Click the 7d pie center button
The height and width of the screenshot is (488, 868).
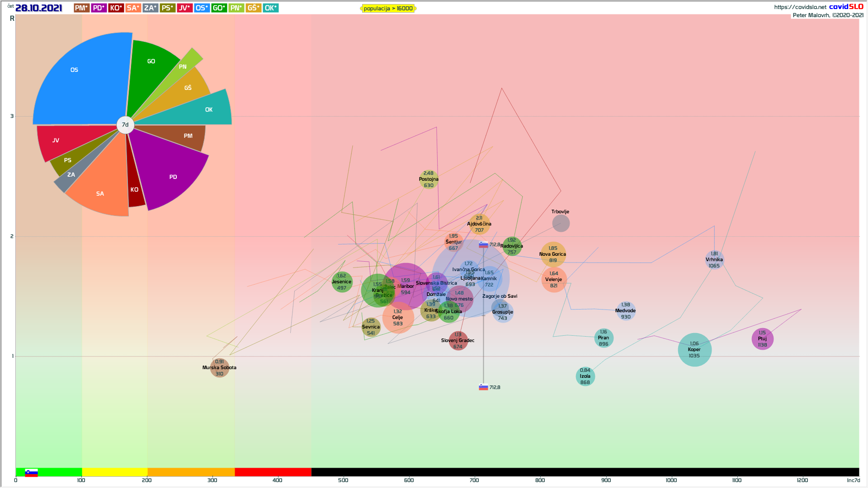pyautogui.click(x=125, y=125)
